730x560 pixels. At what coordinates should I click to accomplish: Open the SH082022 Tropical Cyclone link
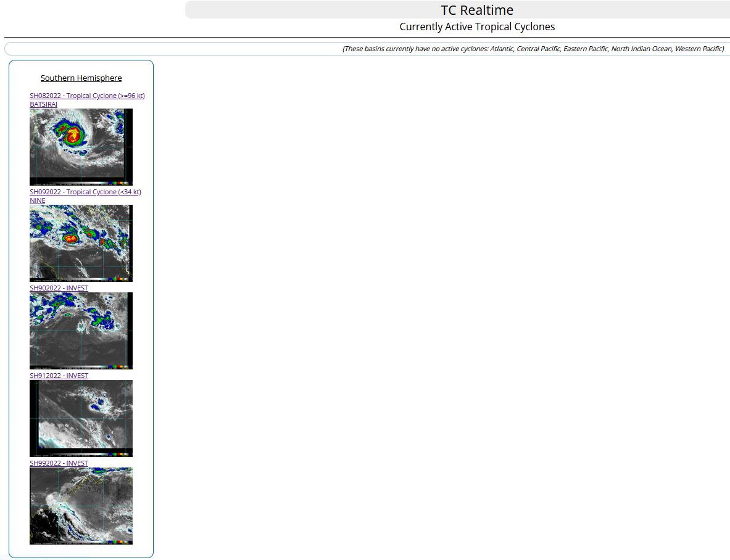click(87, 96)
